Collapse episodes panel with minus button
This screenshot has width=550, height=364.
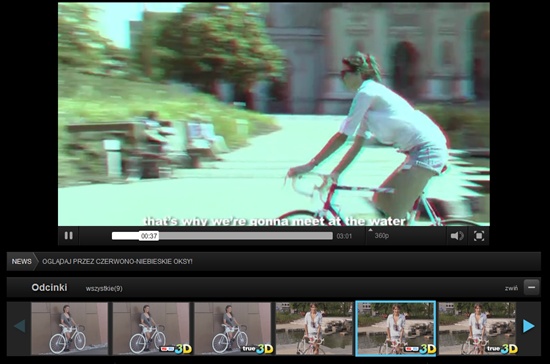(531, 287)
